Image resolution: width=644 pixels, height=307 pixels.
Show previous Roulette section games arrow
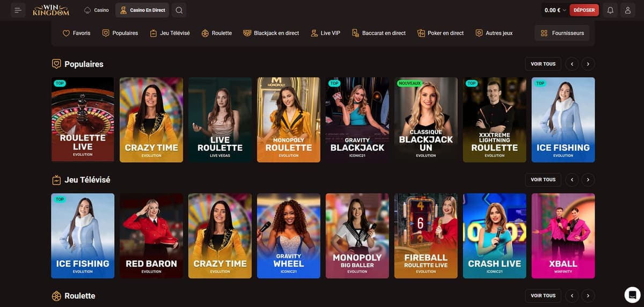tap(572, 296)
